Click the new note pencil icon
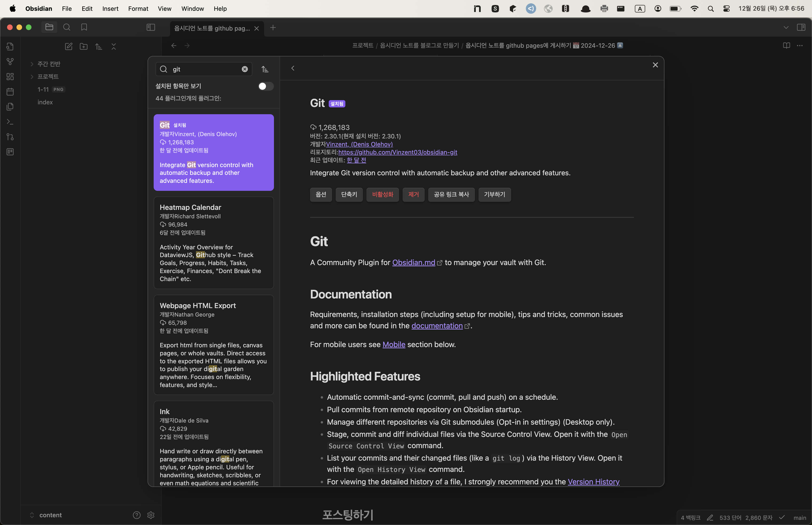This screenshot has height=525, width=812. click(69, 46)
